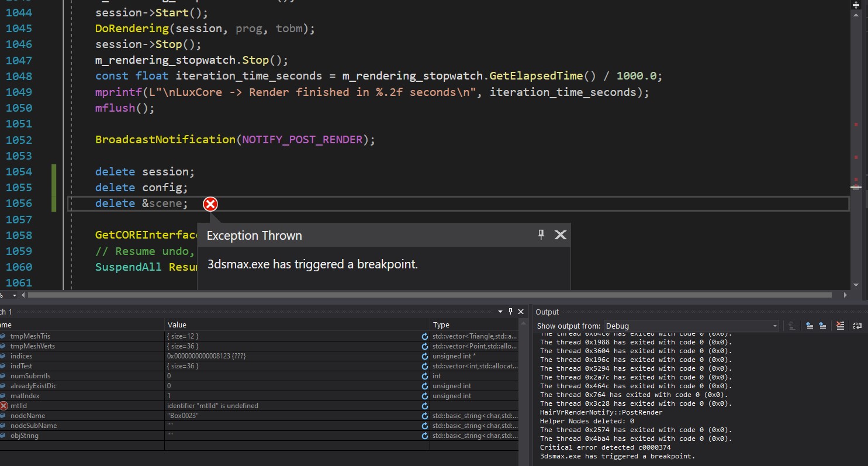Screen dimensions: 868x466
Task: Refresh the tmpMeshTris watch value
Action: pos(424,336)
